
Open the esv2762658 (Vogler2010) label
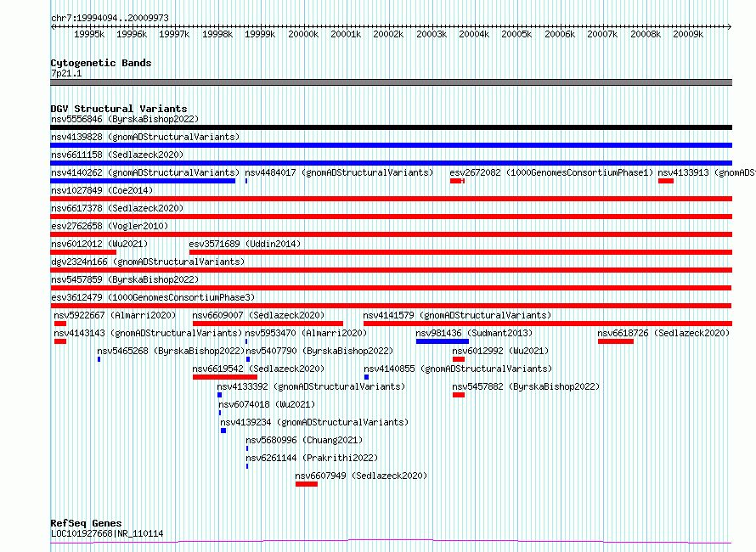(x=110, y=226)
